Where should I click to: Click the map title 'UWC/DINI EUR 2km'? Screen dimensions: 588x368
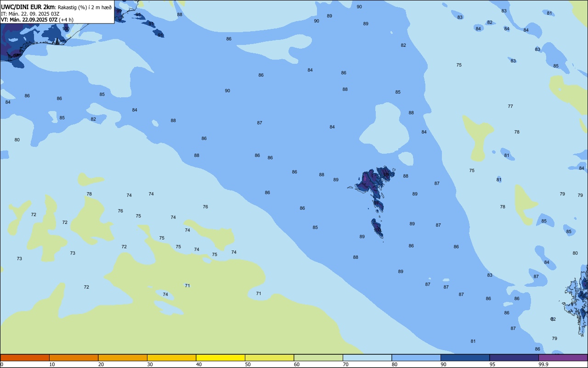coord(28,6)
